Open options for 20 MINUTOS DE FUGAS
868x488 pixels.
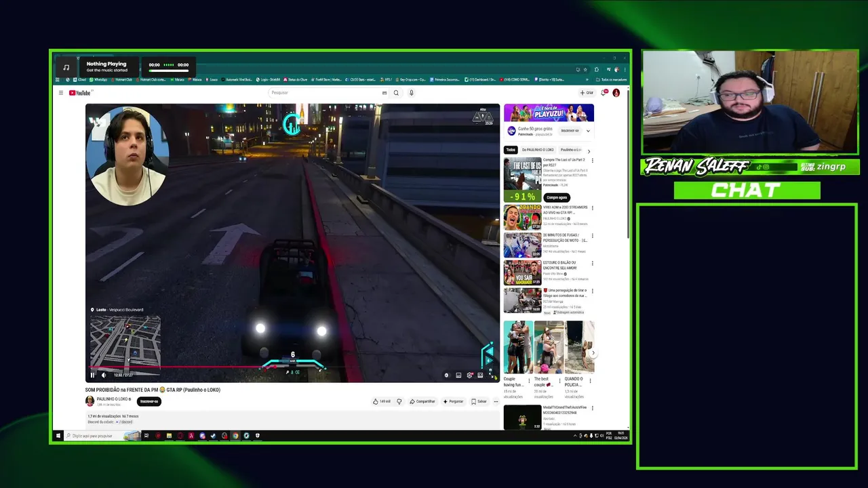[x=592, y=235]
